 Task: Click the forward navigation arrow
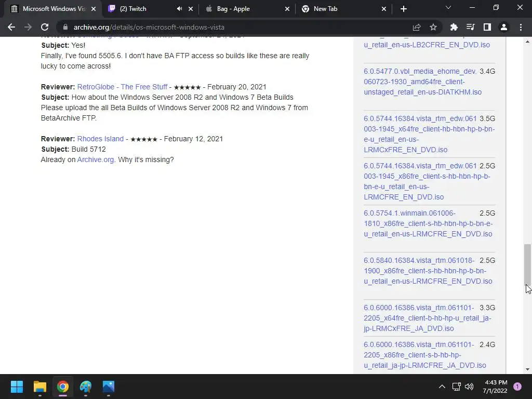28,27
